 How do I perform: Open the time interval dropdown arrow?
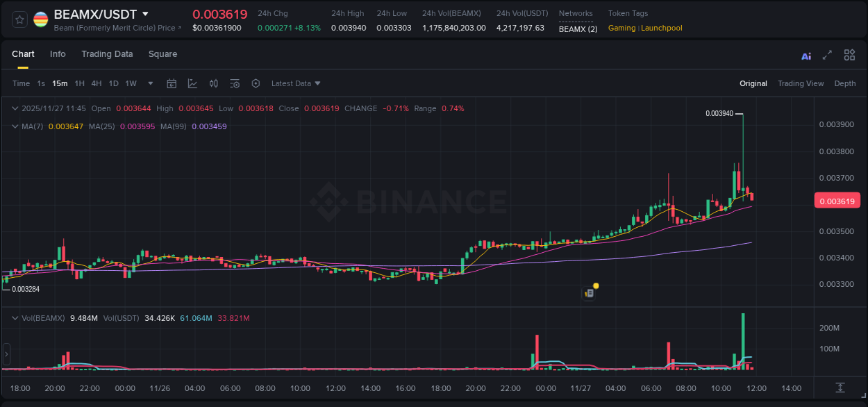(x=149, y=83)
